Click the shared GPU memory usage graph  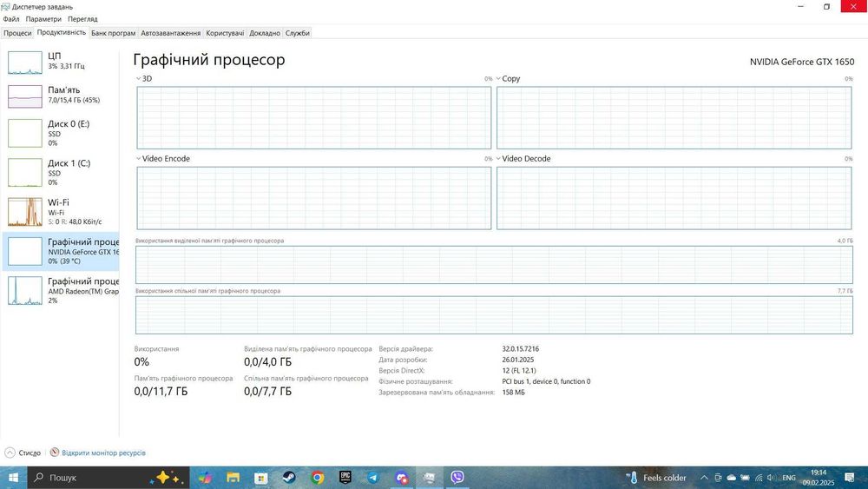(x=494, y=314)
